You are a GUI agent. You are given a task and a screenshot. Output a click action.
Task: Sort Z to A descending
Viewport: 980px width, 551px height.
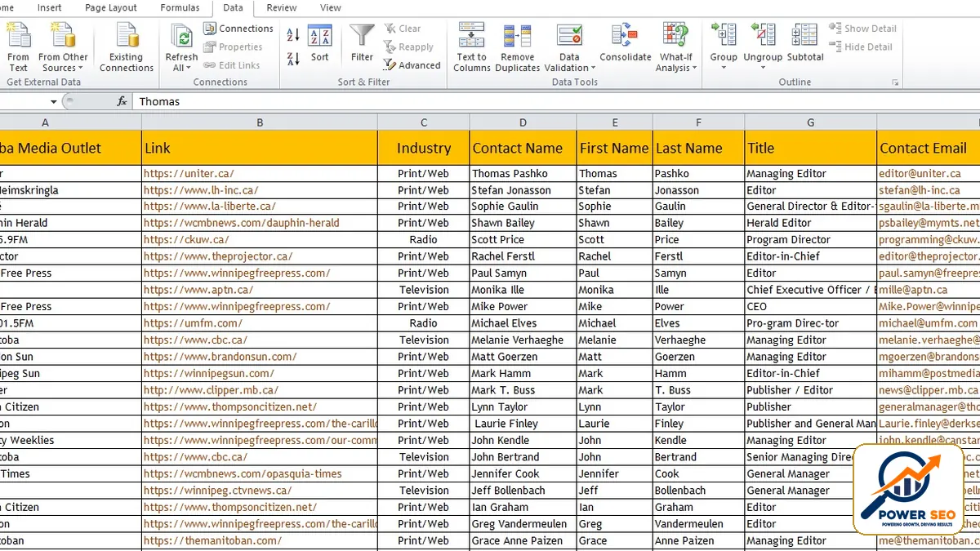point(293,58)
